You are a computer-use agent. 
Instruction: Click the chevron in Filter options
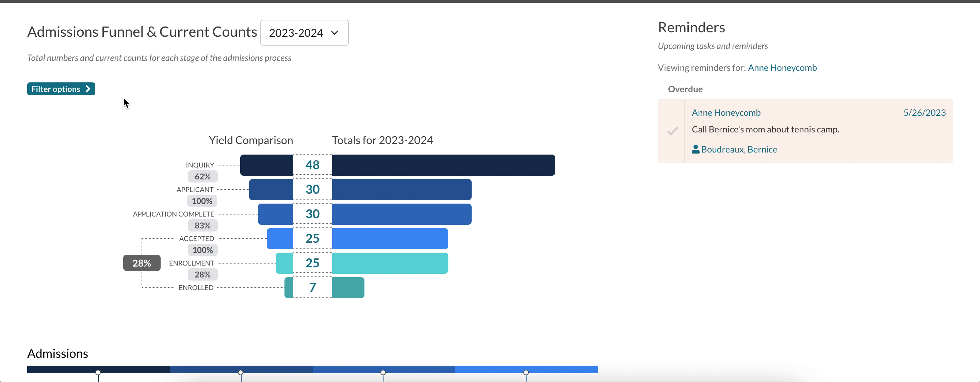point(88,89)
